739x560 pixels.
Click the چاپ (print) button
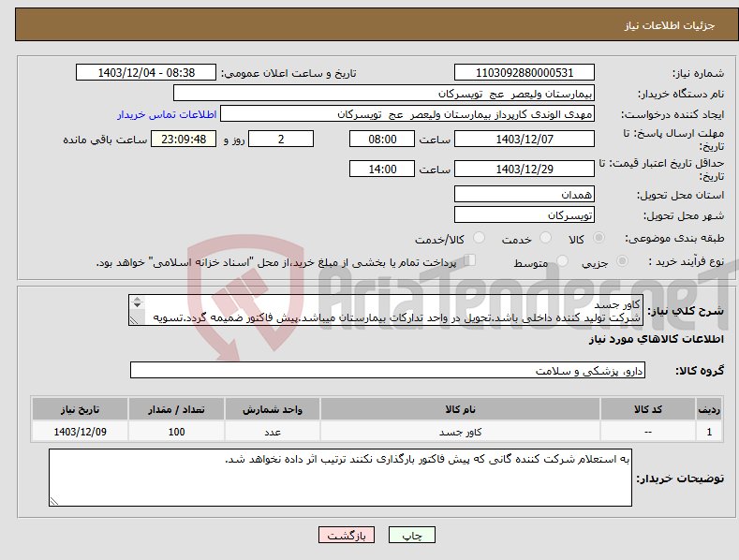411,535
